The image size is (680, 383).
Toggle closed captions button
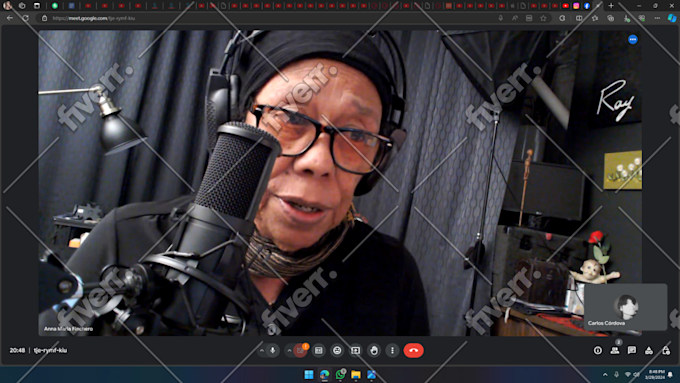point(319,350)
